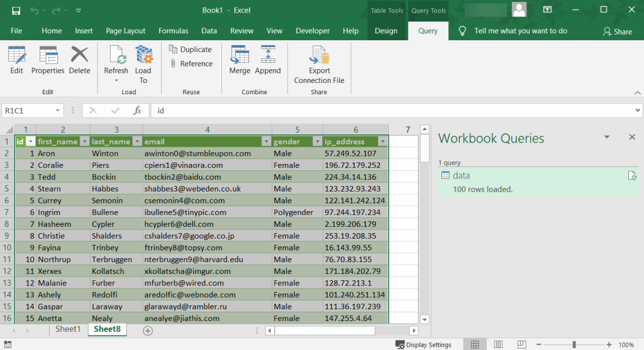
Task: Open the account profile picture
Action: 519,10
